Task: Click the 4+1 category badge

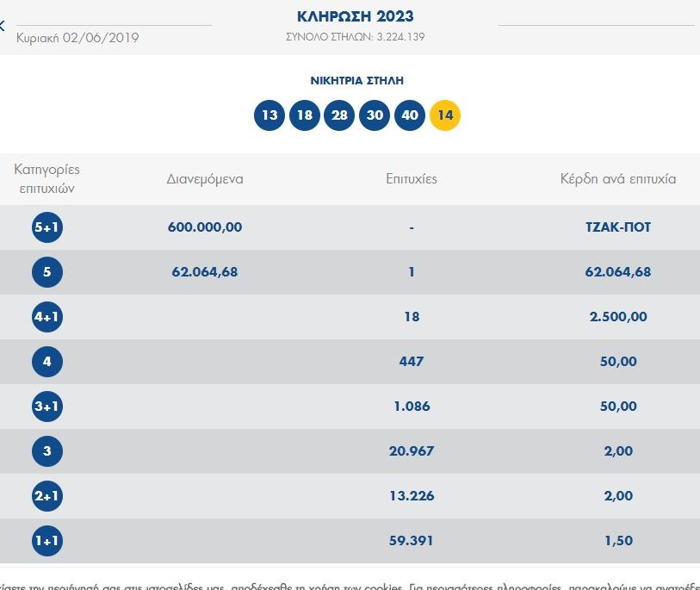Action: [46, 317]
